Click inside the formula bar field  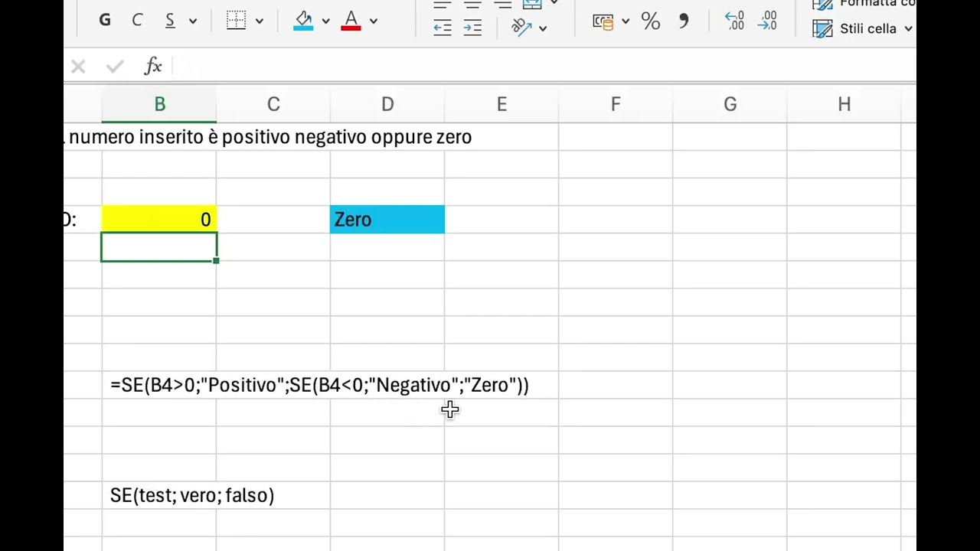pos(544,67)
